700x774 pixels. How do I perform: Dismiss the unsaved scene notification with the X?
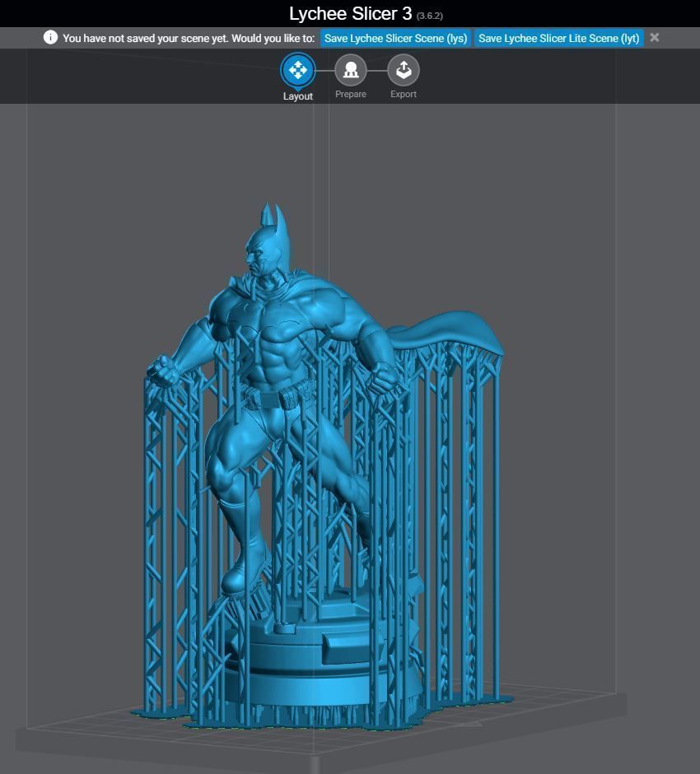click(654, 38)
